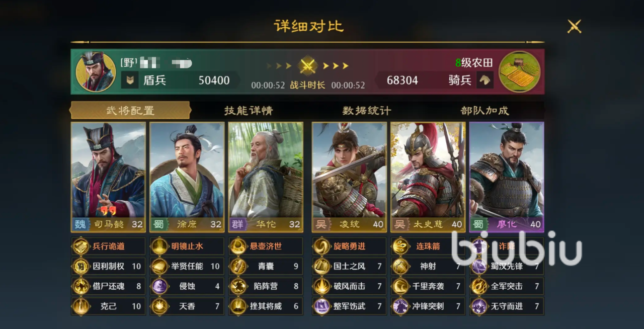Select the 华佗 general card

pos(266,177)
